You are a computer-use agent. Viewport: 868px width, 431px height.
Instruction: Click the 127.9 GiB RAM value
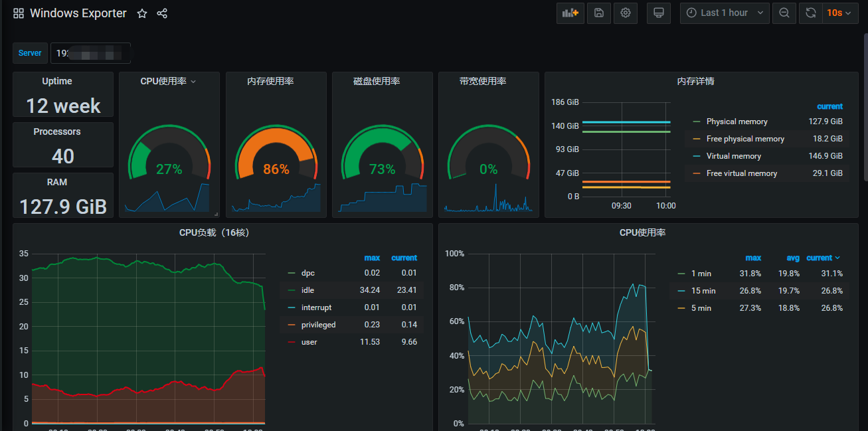63,207
